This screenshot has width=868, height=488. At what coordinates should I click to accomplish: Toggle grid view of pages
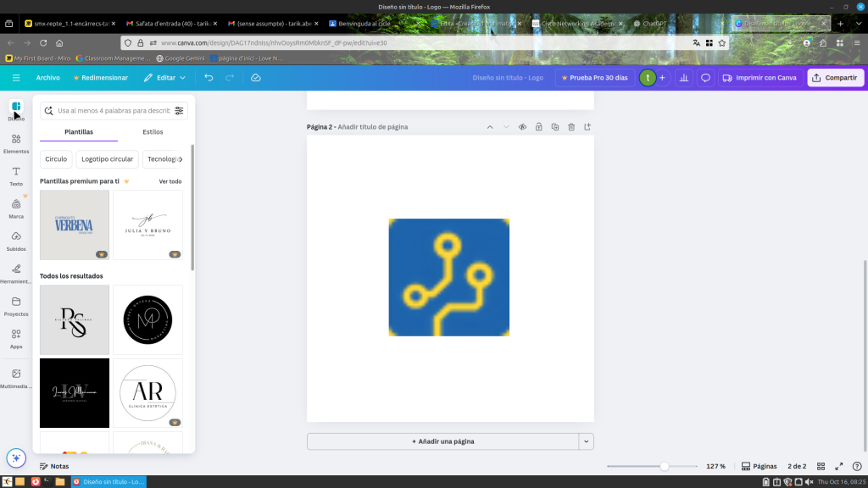tap(821, 466)
